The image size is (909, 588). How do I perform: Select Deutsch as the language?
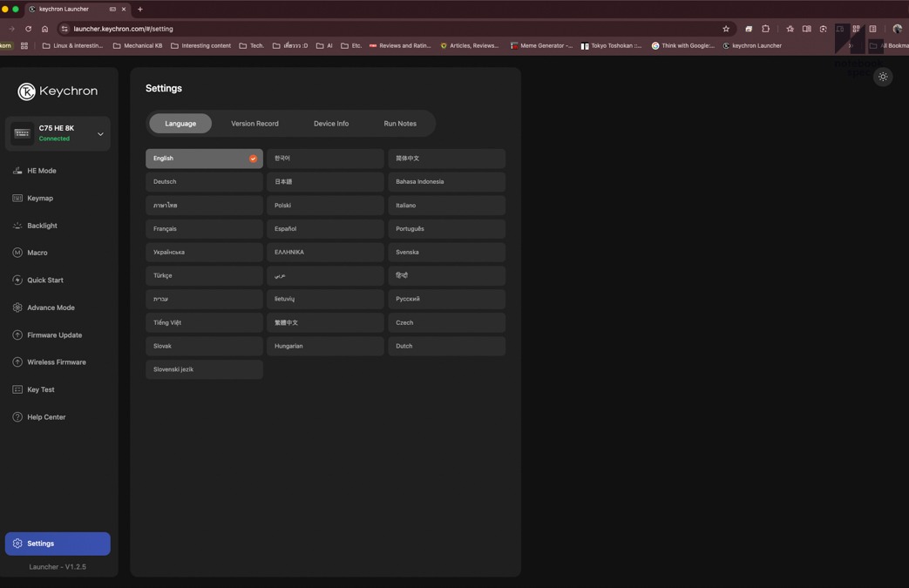[204, 182]
